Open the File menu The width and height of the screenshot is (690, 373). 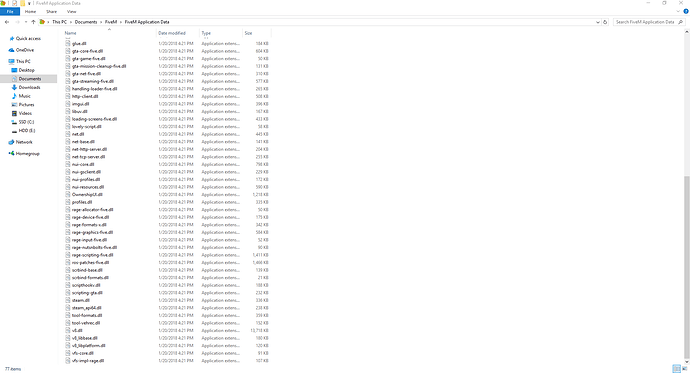click(10, 11)
